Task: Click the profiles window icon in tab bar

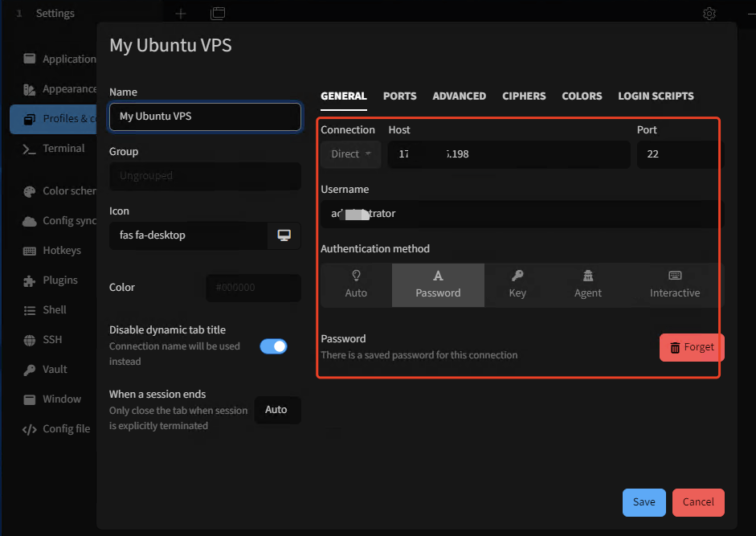Action: click(218, 14)
